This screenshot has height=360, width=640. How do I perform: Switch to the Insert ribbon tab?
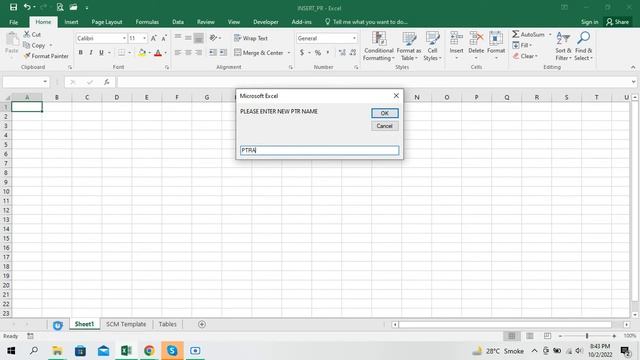click(71, 22)
